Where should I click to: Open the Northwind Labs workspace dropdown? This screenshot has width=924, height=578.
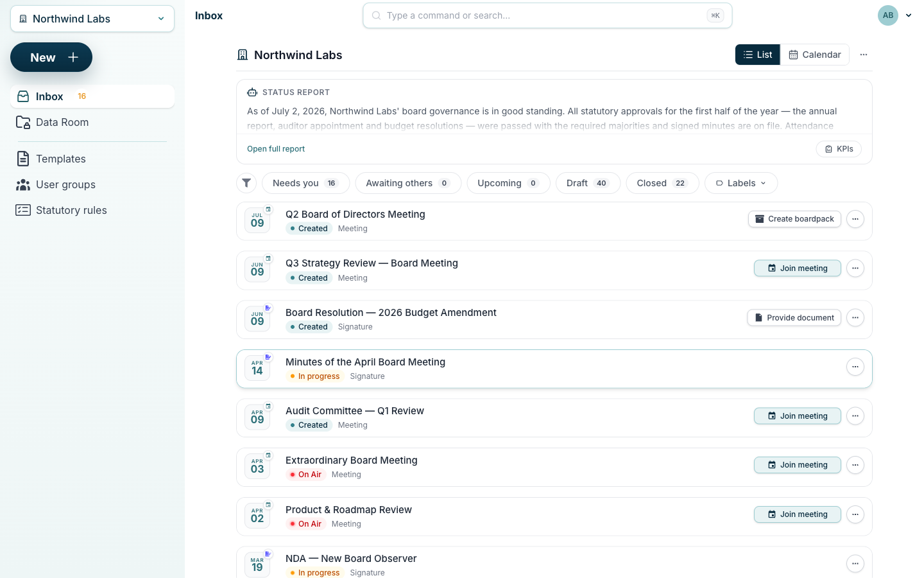[x=92, y=19]
